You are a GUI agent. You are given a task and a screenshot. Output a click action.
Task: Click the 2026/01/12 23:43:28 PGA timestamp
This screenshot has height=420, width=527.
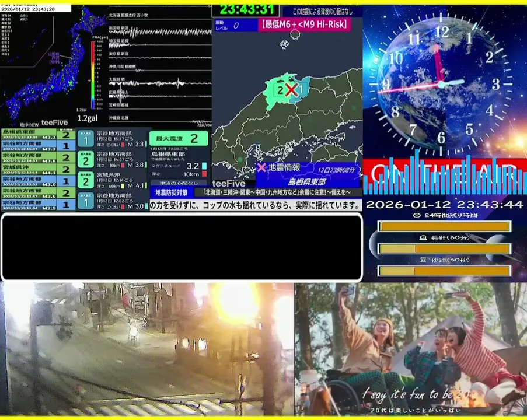pyautogui.click(x=28, y=9)
